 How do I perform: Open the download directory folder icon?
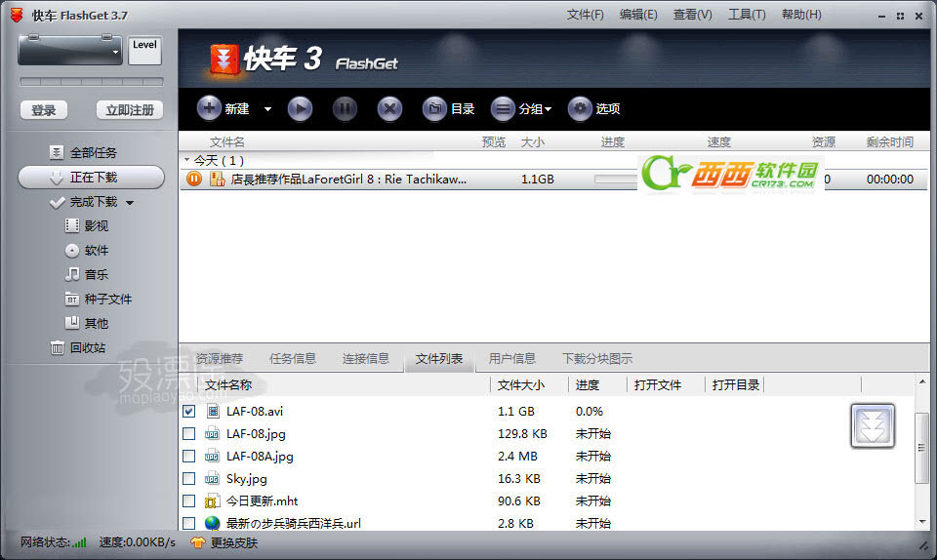(x=434, y=108)
